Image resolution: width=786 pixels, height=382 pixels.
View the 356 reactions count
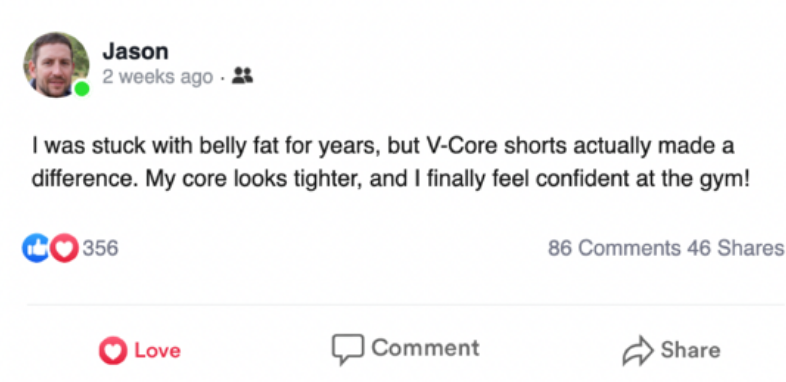point(100,248)
